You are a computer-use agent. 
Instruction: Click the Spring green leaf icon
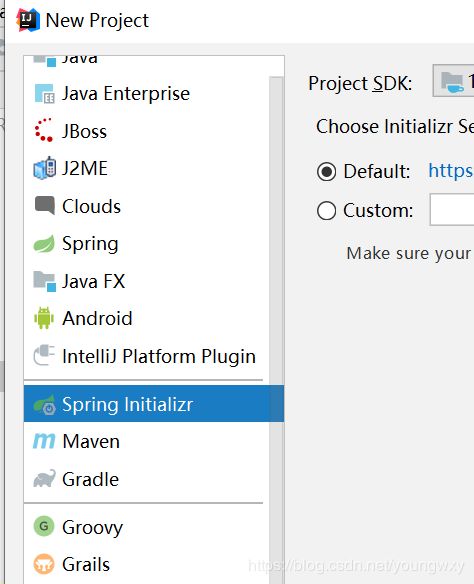tap(44, 244)
